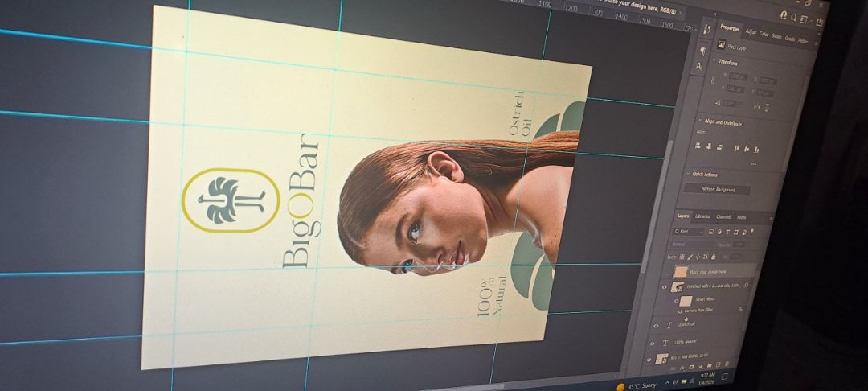Click the Lock image pixels brush icon
Viewport: 868px width, 391px height.
pyautogui.click(x=690, y=257)
